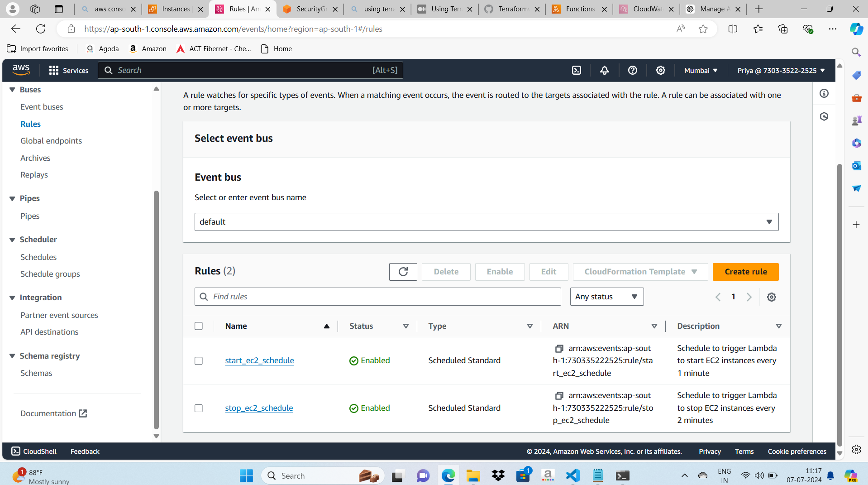Open the Services grid menu

(69, 70)
